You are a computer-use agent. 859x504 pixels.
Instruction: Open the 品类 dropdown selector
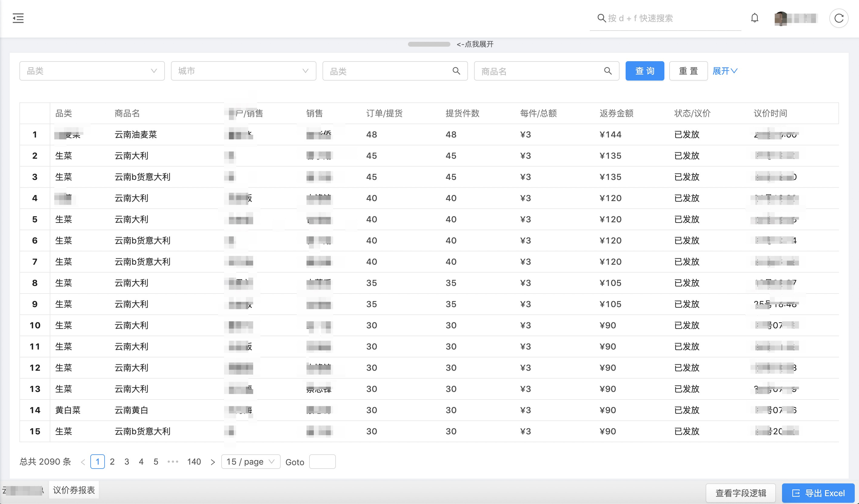point(92,71)
